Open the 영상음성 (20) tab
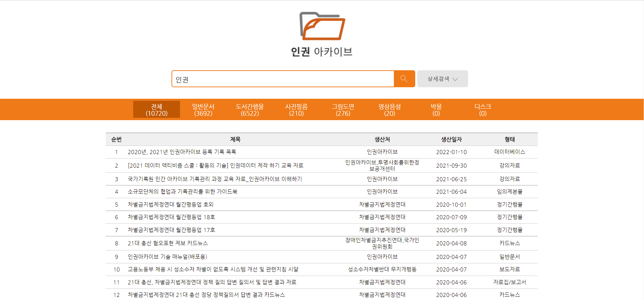 [x=389, y=110]
